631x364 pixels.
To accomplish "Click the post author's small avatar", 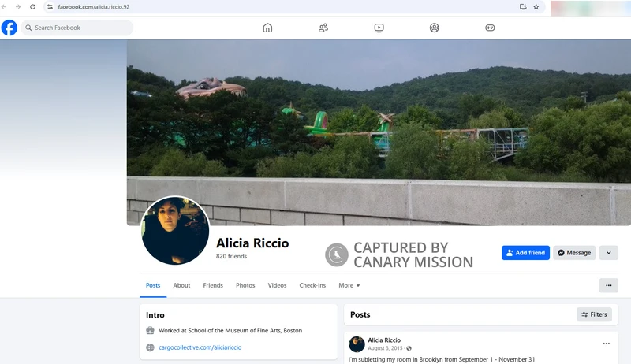I will (x=357, y=344).
